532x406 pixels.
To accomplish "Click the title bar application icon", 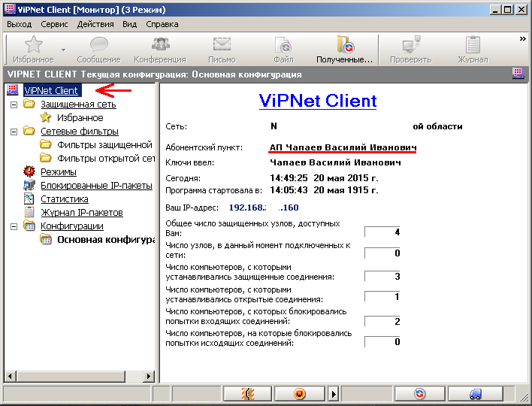I will tap(11, 9).
